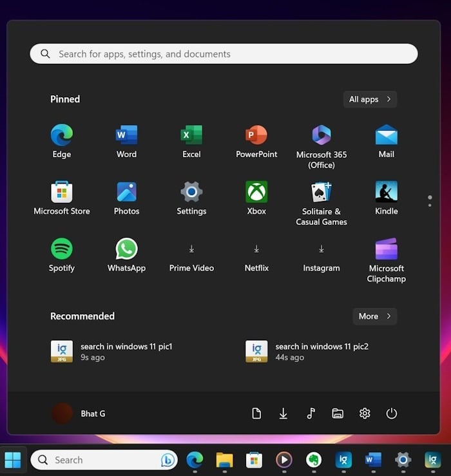
Task: Go to next page of pinned apps
Action: [x=430, y=205]
